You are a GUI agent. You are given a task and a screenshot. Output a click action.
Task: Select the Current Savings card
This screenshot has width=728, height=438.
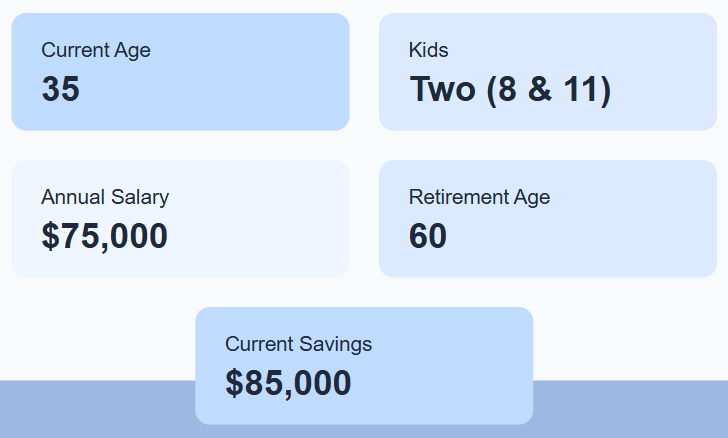(364, 366)
